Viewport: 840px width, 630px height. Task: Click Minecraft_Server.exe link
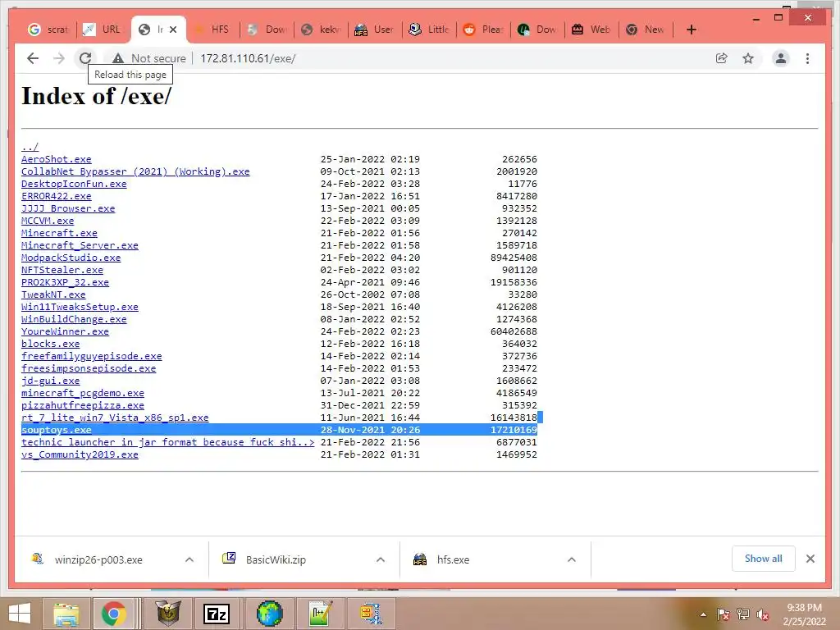(x=80, y=245)
